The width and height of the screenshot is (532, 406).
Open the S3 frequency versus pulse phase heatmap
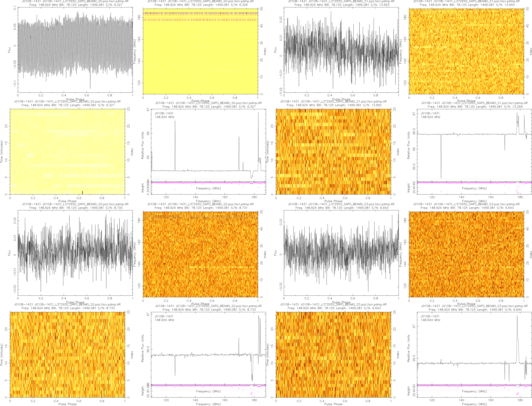466,254
